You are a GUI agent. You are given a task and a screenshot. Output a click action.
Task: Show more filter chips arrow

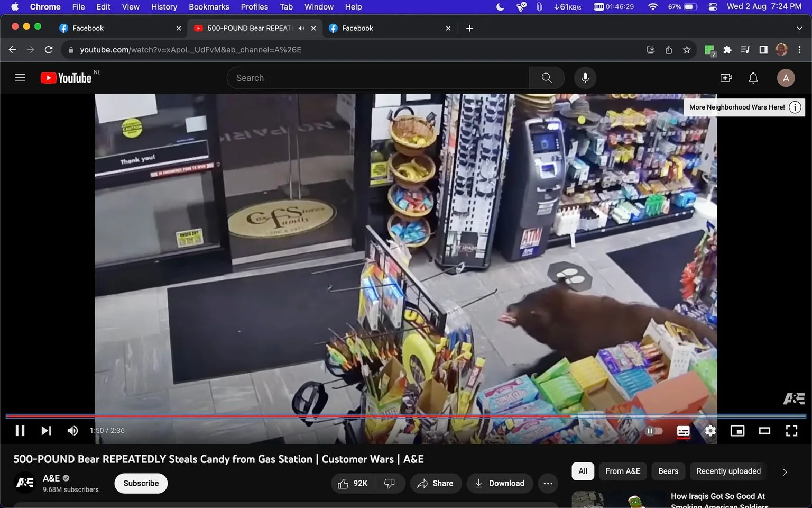coord(785,471)
